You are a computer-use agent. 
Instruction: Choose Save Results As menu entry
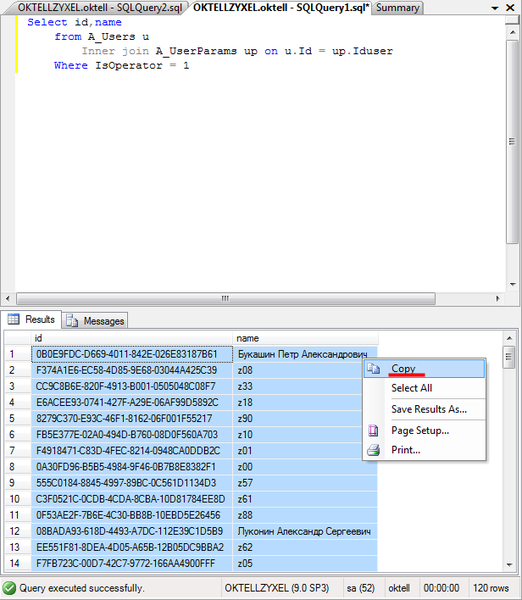[x=429, y=409]
